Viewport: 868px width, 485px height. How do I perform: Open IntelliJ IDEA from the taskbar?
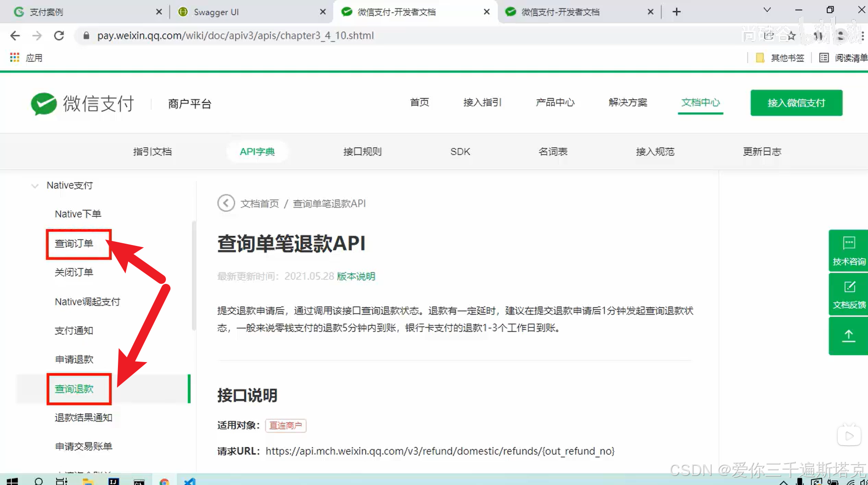point(113,481)
